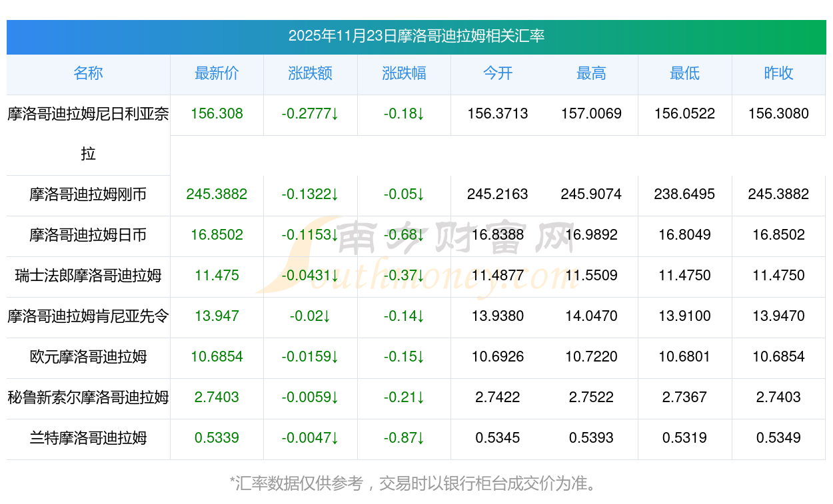Viewport: 833px width, 504px height.
Task: Click the 今开 column header
Action: click(497, 73)
